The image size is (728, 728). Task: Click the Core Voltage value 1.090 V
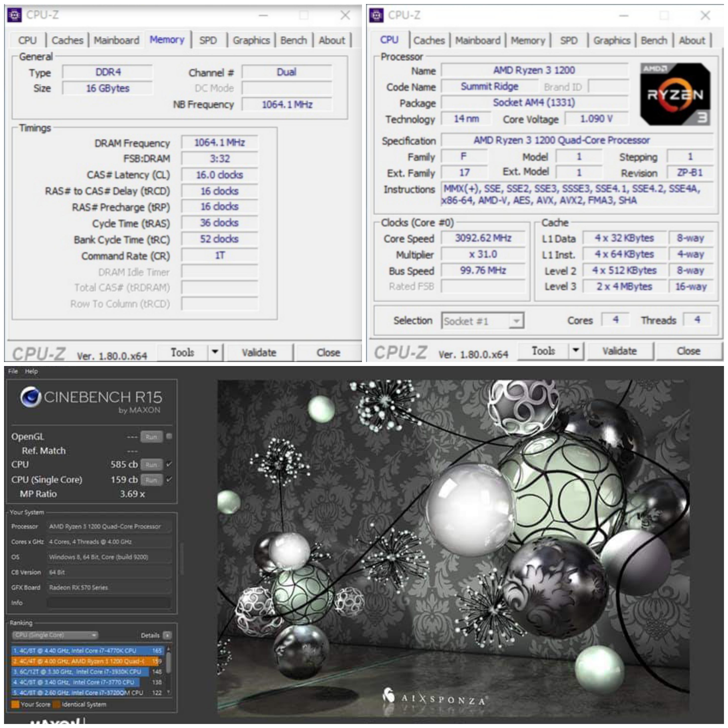point(597,119)
